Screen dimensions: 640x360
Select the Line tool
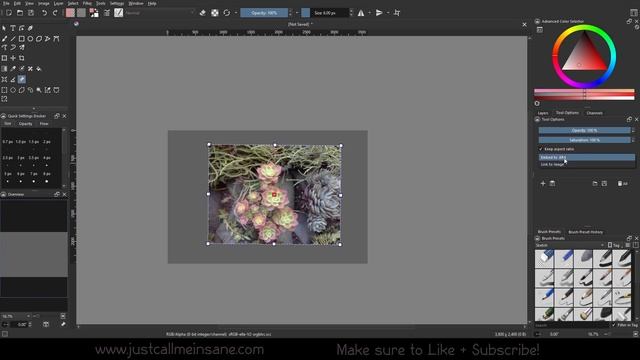coord(13,39)
